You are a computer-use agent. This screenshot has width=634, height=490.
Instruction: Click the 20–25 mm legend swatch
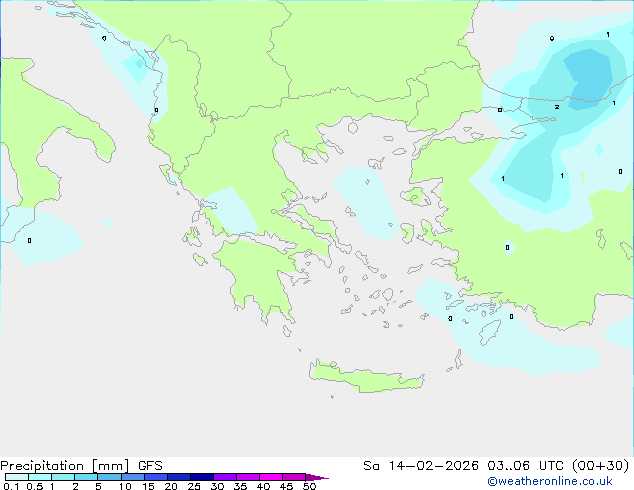(x=179, y=477)
